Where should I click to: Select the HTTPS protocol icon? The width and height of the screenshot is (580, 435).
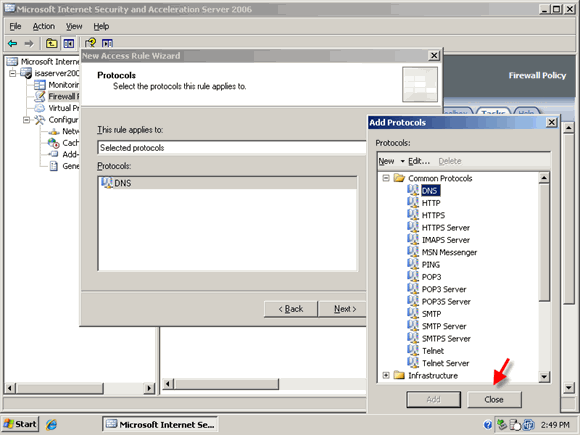413,215
